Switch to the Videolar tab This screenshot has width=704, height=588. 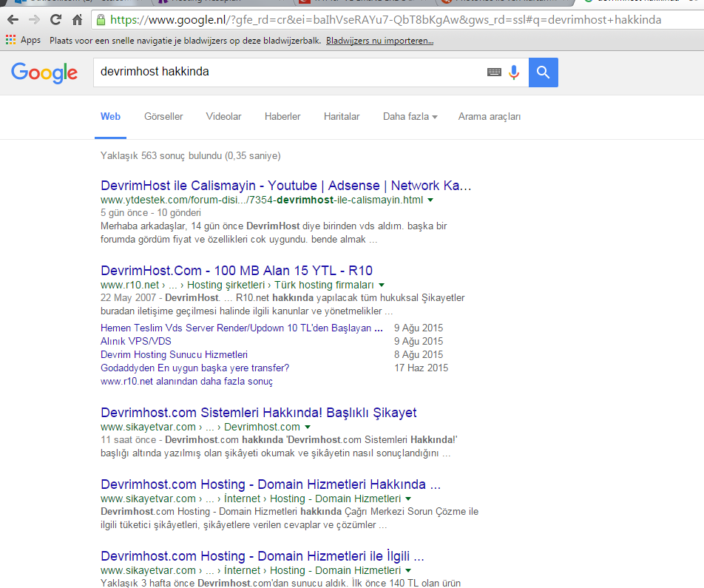[x=223, y=116]
